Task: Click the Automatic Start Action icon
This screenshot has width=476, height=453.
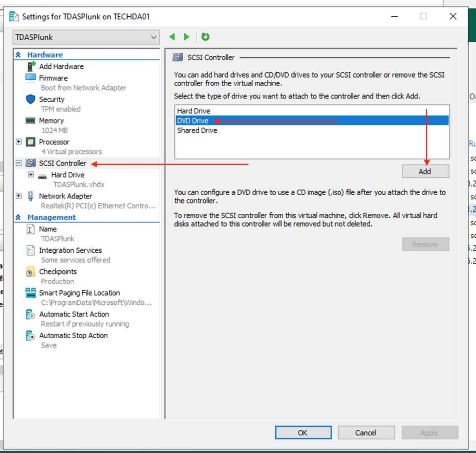Action: pos(31,315)
